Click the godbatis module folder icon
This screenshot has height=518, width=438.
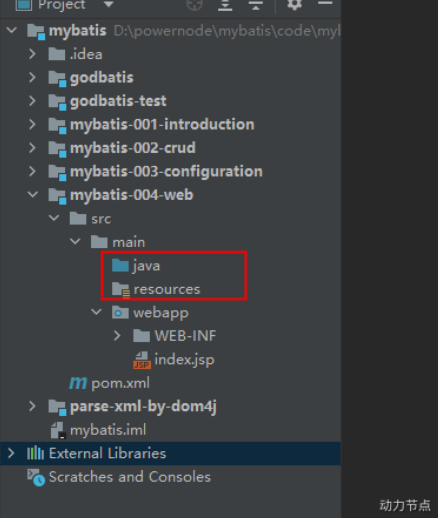tap(57, 79)
